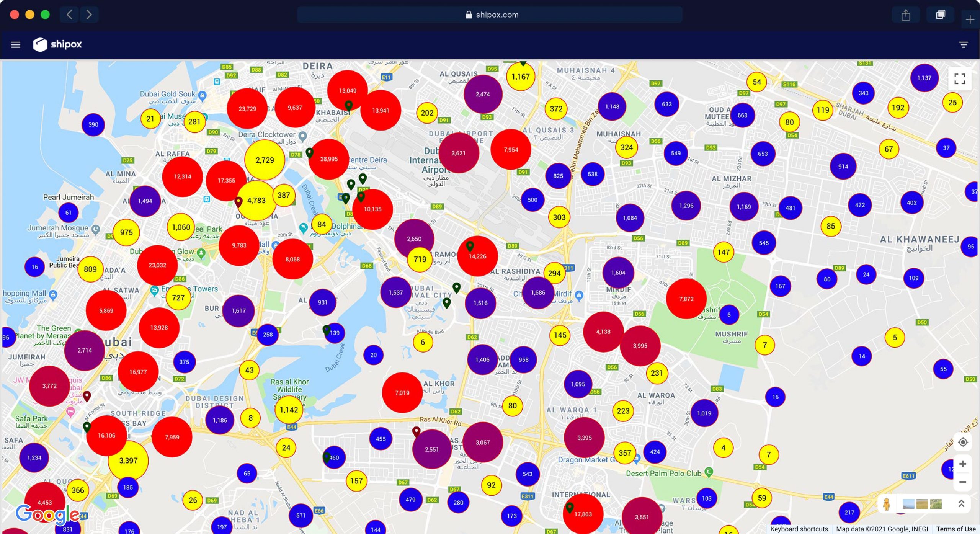Screen dimensions: 980x534
Task: Open the 14,226 cluster near Rashidiya
Action: [x=477, y=256]
